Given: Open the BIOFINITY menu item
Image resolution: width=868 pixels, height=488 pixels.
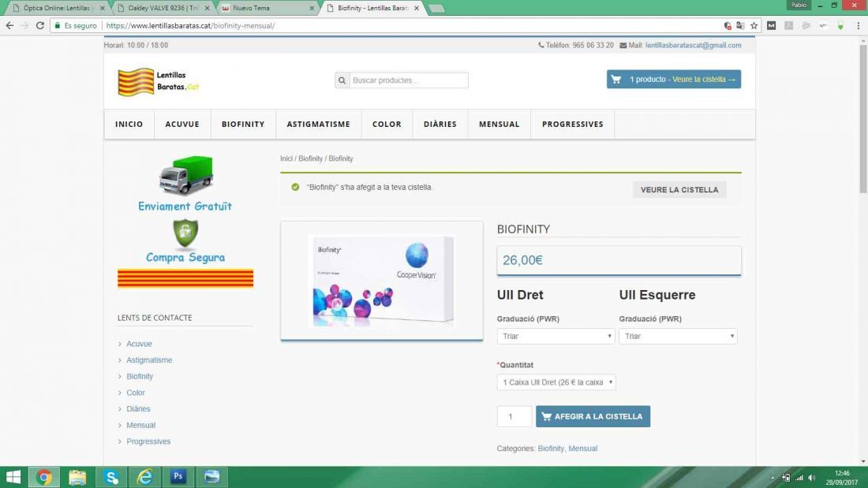Looking at the screenshot, I should tap(243, 124).
